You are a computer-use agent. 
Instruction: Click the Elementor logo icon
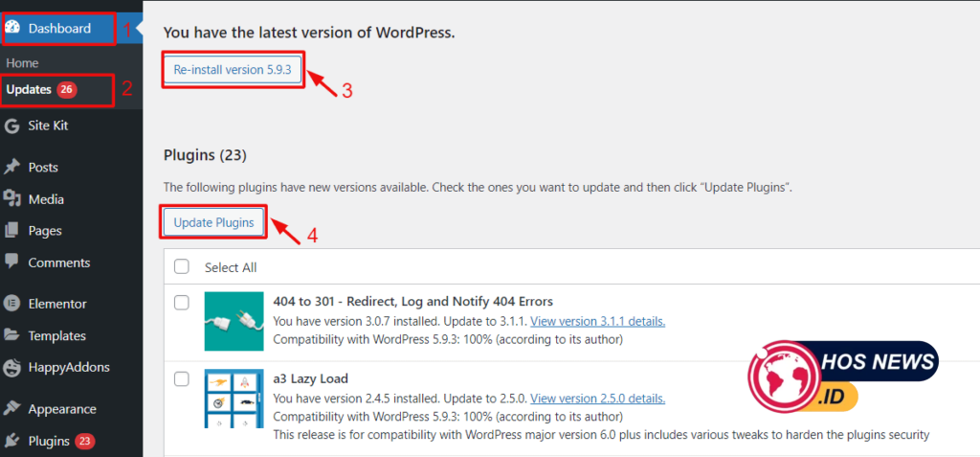[12, 304]
